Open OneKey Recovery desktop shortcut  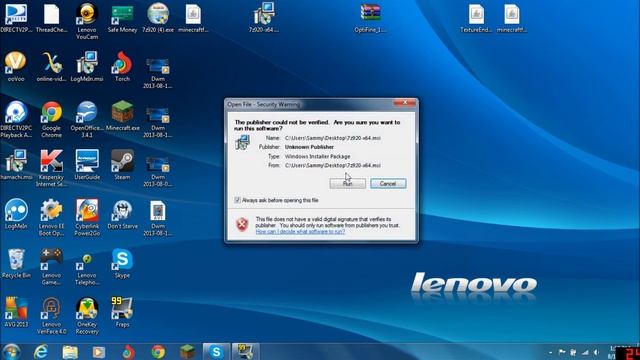[x=87, y=316]
